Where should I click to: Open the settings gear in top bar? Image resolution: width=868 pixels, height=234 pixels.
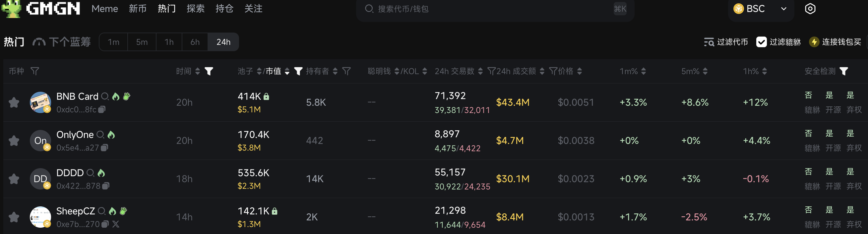[810, 8]
